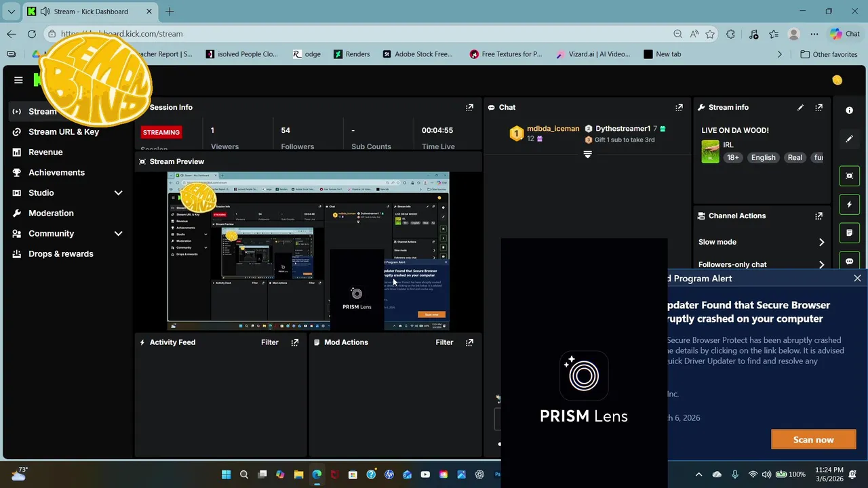This screenshot has width=868, height=488.
Task: Go back with browser back arrow
Action: click(12, 34)
